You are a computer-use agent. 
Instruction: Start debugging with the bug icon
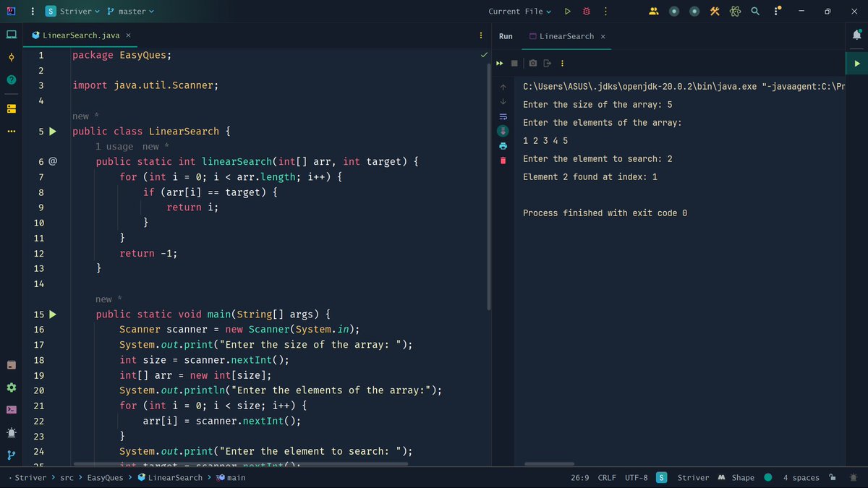587,12
